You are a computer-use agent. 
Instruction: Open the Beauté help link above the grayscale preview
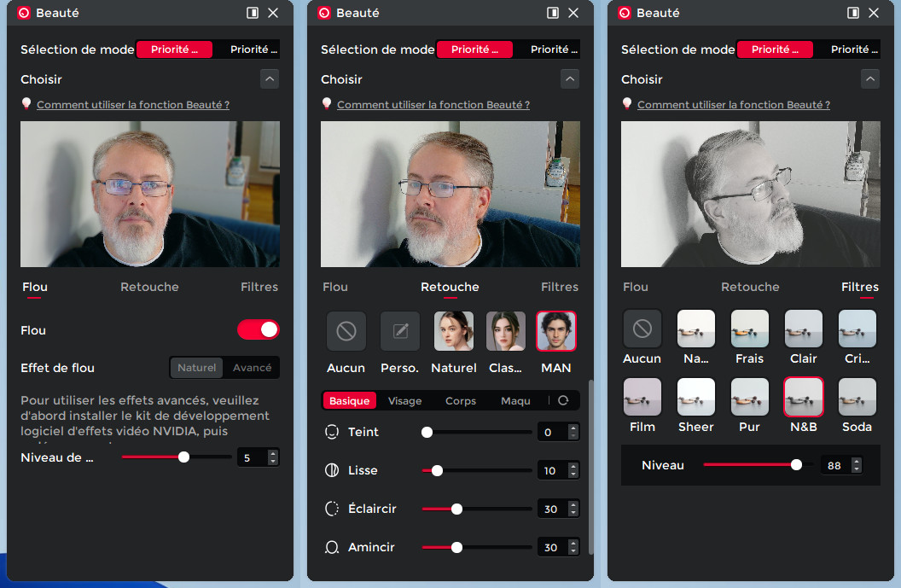point(733,105)
